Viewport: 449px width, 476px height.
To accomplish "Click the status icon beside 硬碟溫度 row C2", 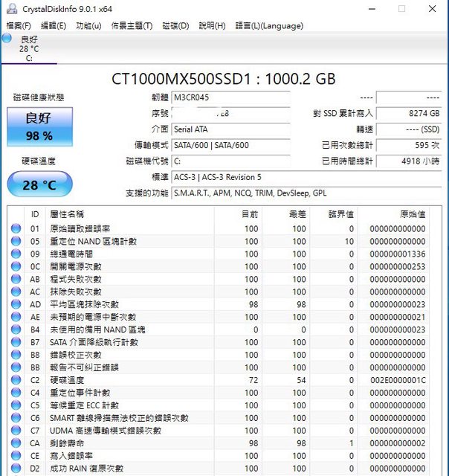I will [x=16, y=380].
